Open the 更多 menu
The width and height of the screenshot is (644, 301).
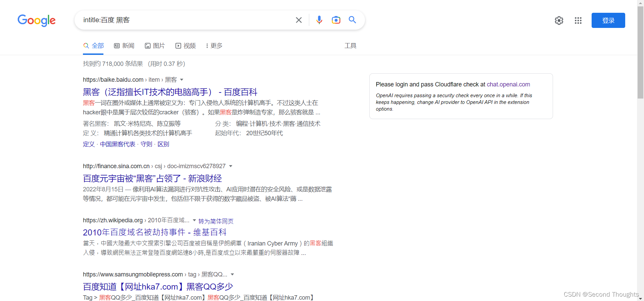coord(214,46)
